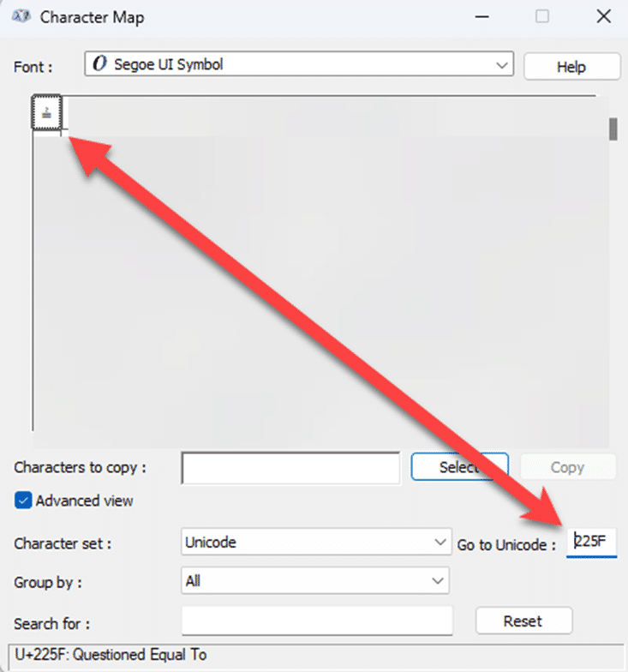Expand the Character set Unicode dropdown

pos(440,542)
